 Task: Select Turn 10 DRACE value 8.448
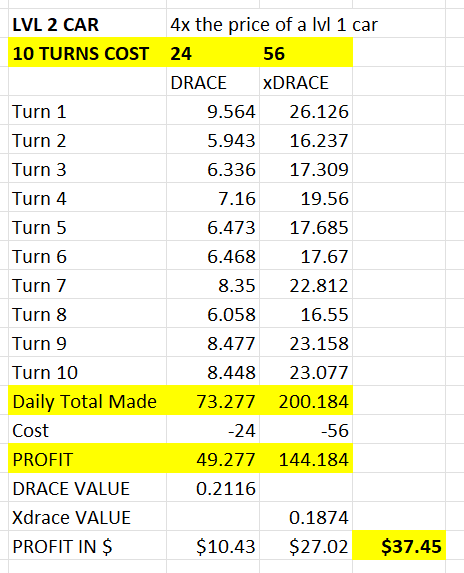point(213,372)
